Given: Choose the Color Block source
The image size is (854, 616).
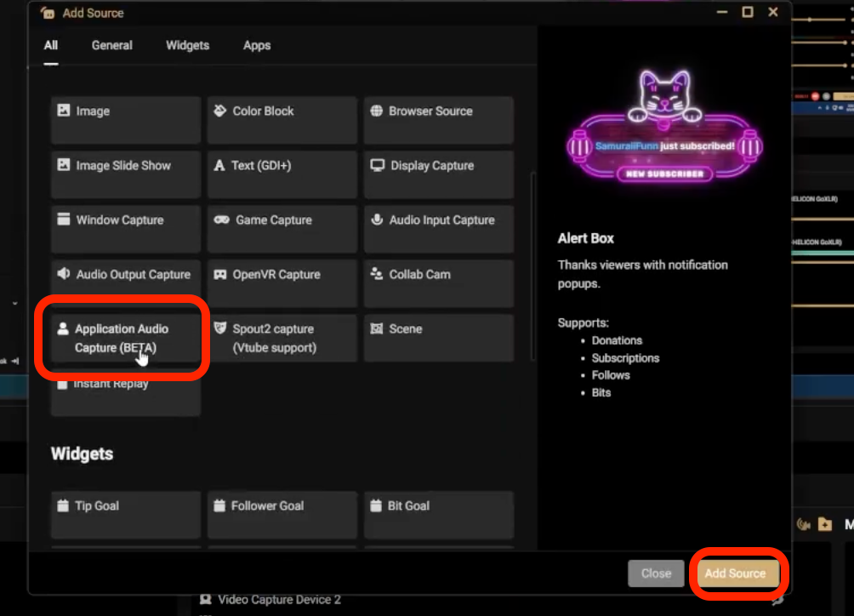Looking at the screenshot, I should [x=282, y=111].
